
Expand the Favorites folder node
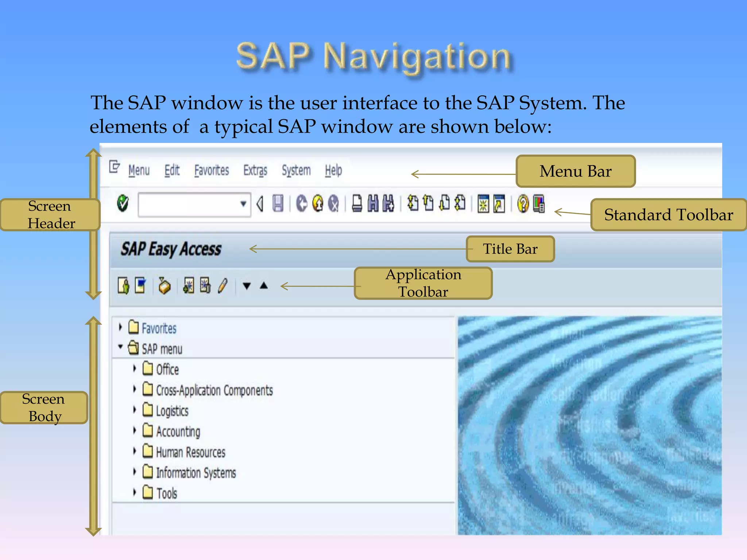[120, 327]
